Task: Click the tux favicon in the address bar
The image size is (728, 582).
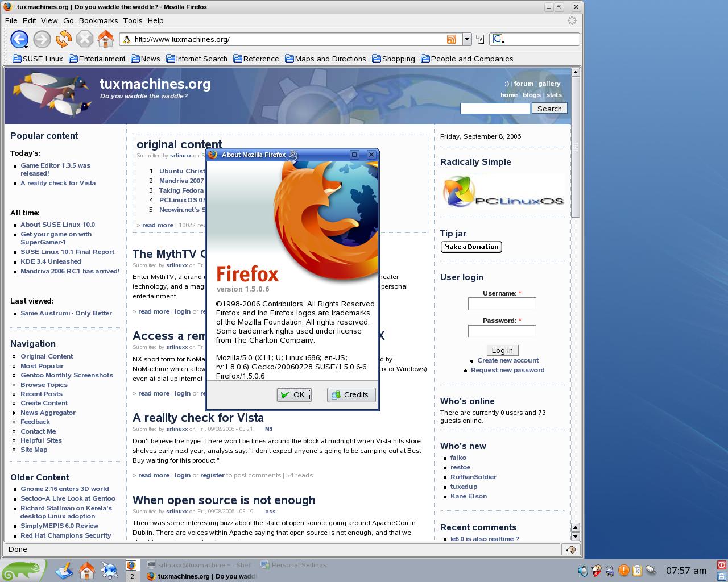Action: coord(127,39)
